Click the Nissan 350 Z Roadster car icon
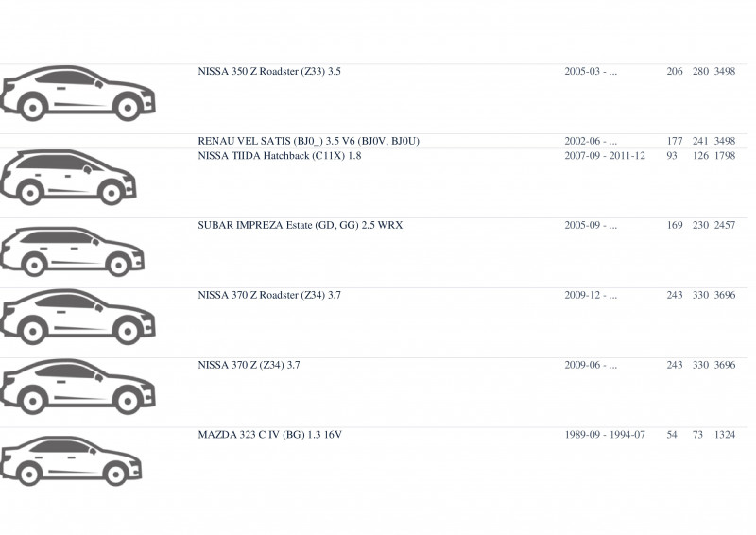Screen dimensions: 756x535 [x=78, y=94]
